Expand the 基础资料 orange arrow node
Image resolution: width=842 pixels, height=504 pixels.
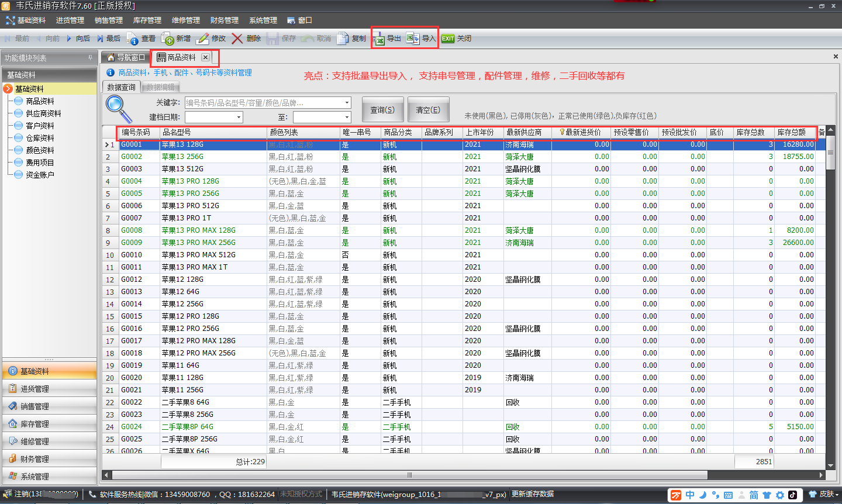point(8,89)
